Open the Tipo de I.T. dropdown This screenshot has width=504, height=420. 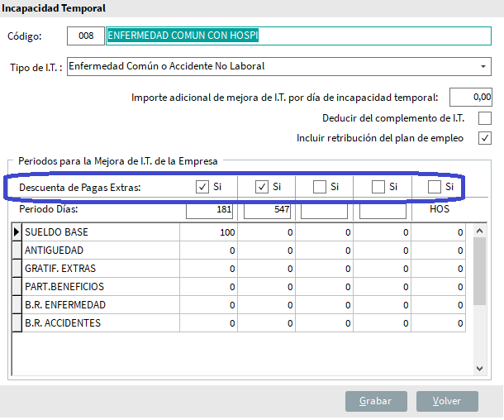(x=483, y=66)
